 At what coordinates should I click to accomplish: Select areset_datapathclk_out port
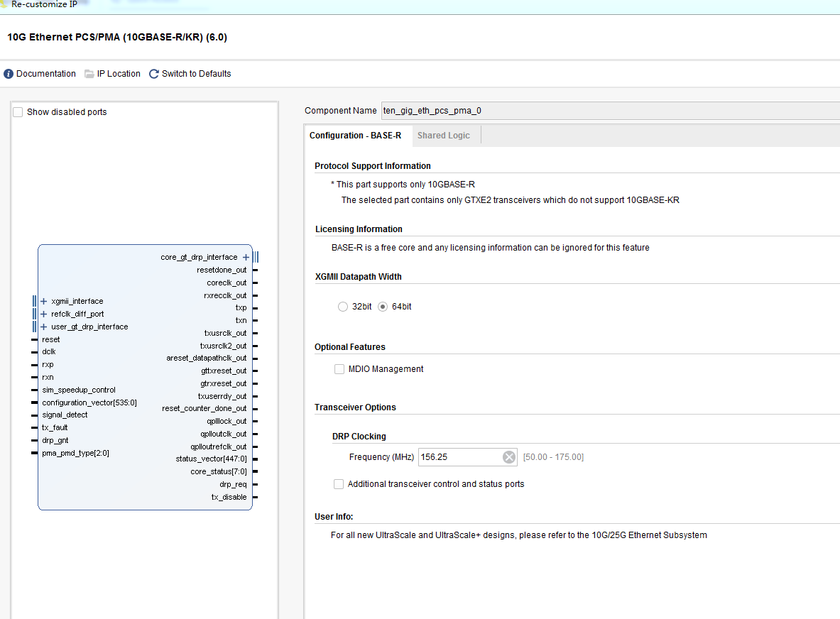[206, 358]
